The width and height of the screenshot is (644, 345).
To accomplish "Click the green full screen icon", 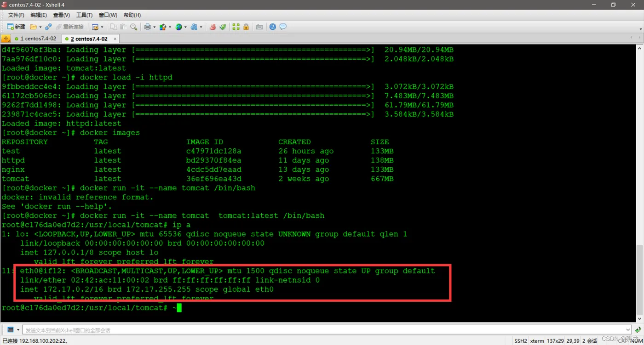I will [x=236, y=27].
